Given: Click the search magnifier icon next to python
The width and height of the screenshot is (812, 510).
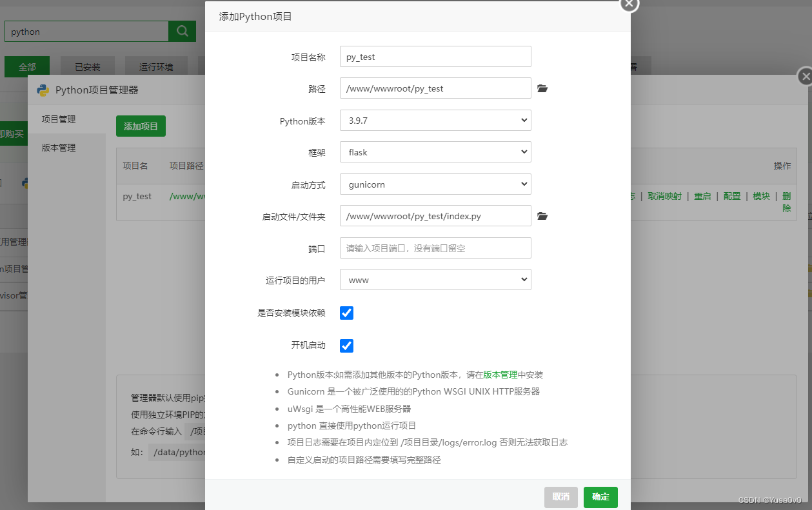Looking at the screenshot, I should click(x=182, y=31).
